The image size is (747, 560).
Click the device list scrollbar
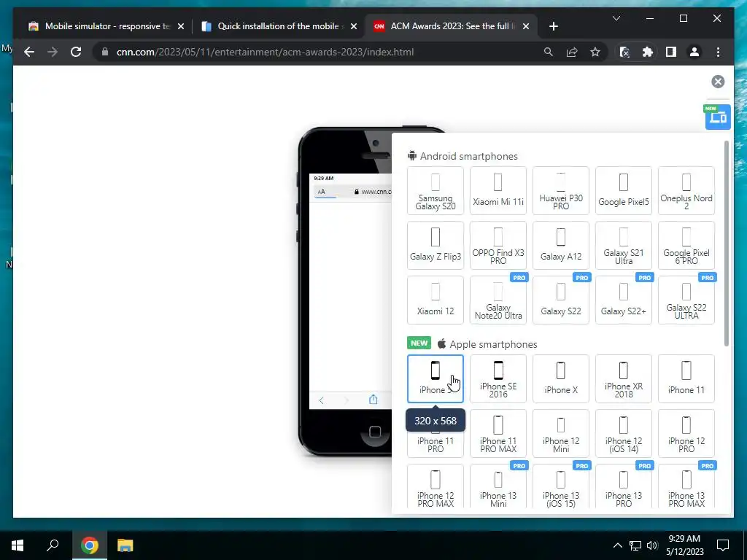[726, 244]
